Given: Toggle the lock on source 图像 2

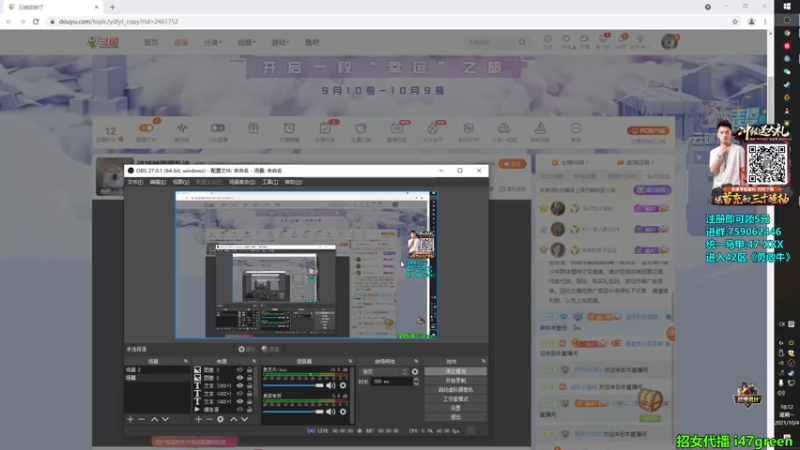Looking at the screenshot, I should pos(249,378).
